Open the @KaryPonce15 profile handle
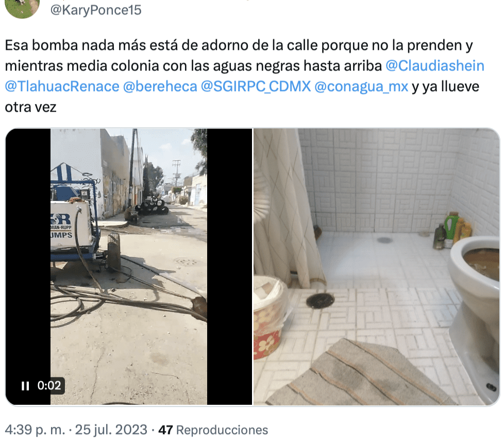The height and width of the screenshot is (447, 504). 96,10
